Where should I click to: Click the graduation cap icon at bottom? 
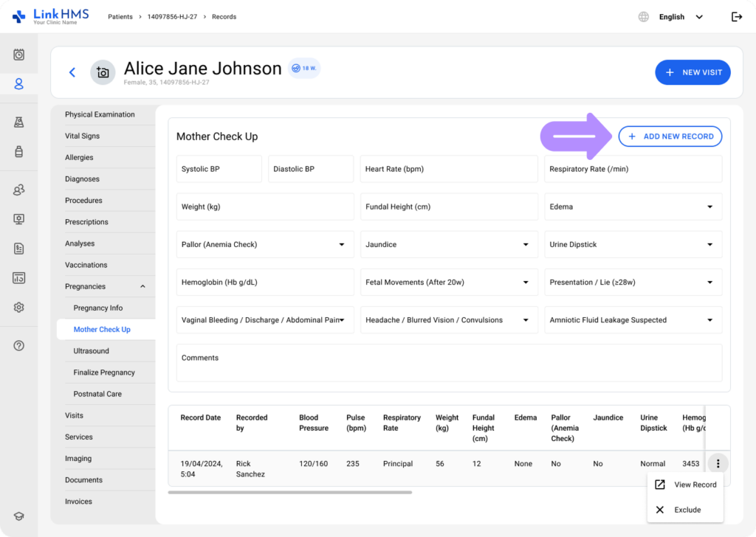19,516
